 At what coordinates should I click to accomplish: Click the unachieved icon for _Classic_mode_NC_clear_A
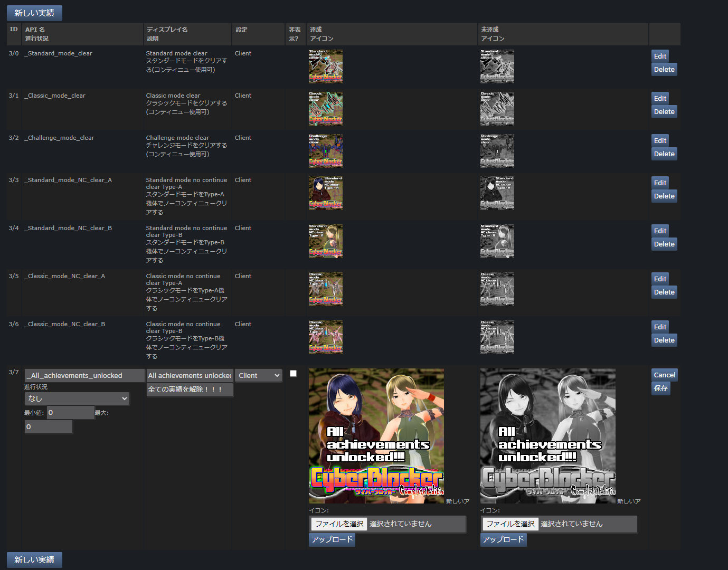[497, 289]
